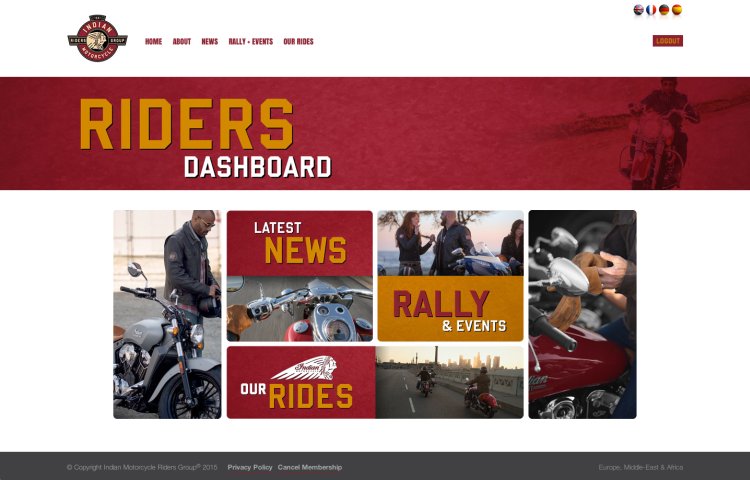
Task: Click the Cancel Membership footer link
Action: pos(310,468)
